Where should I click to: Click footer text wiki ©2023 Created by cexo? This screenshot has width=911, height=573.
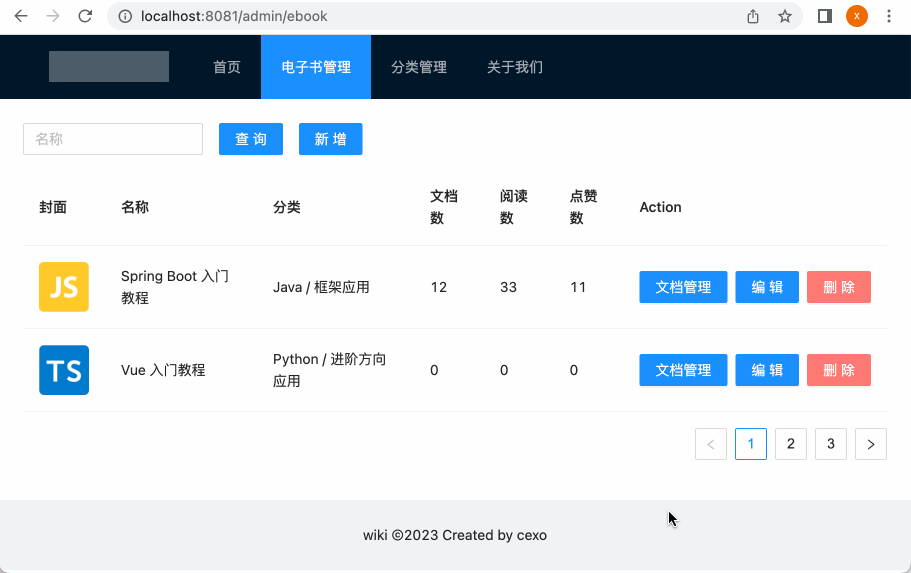(x=455, y=535)
